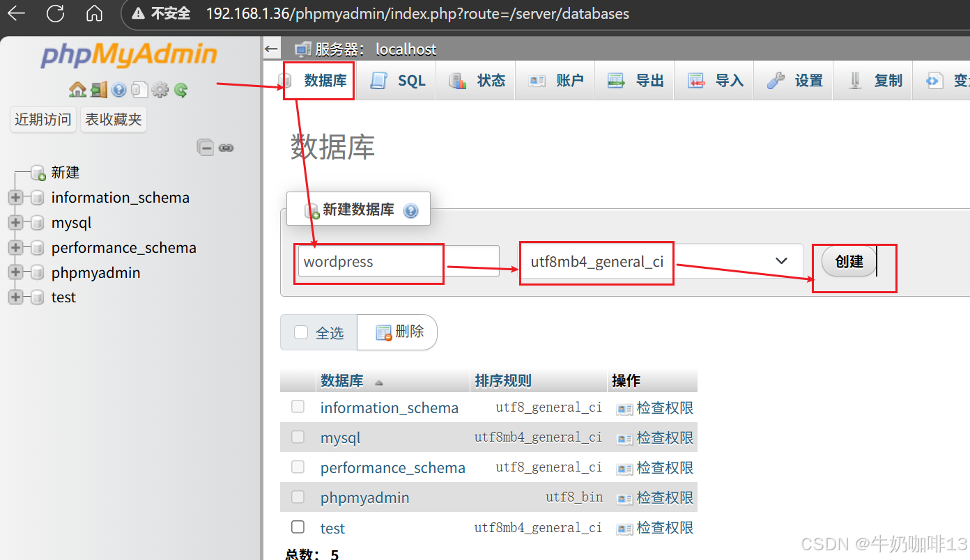Viewport: 970px width, 560px height.
Task: Check the phpmyadmin row checkbox
Action: [298, 497]
